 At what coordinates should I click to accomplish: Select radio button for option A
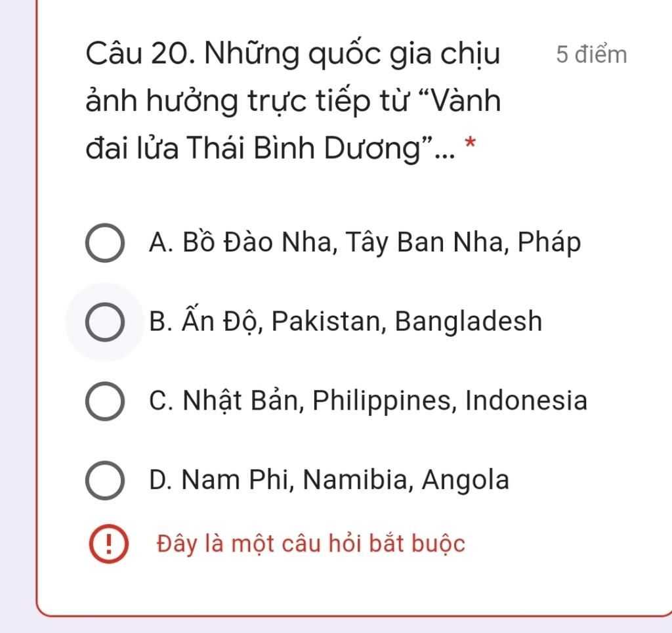coord(105,243)
